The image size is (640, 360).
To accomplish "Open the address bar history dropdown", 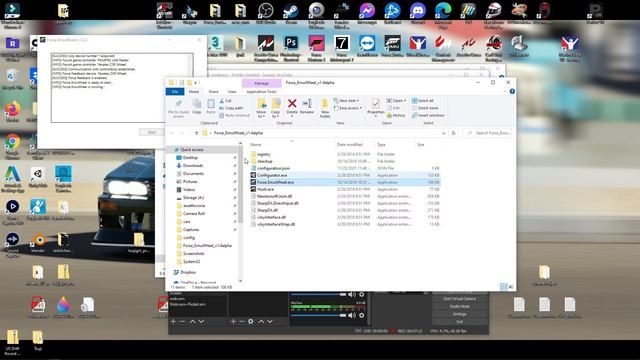I will pos(444,133).
